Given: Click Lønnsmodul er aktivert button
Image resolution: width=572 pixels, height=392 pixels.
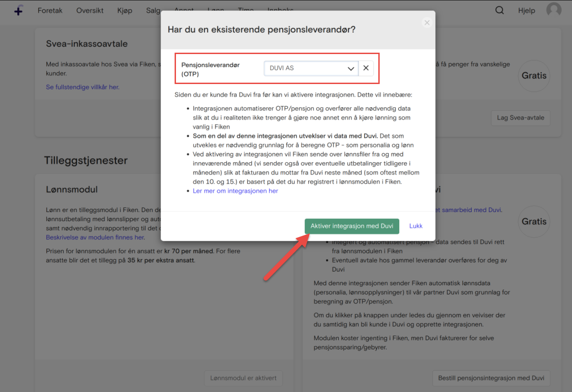Looking at the screenshot, I should pos(243,378).
